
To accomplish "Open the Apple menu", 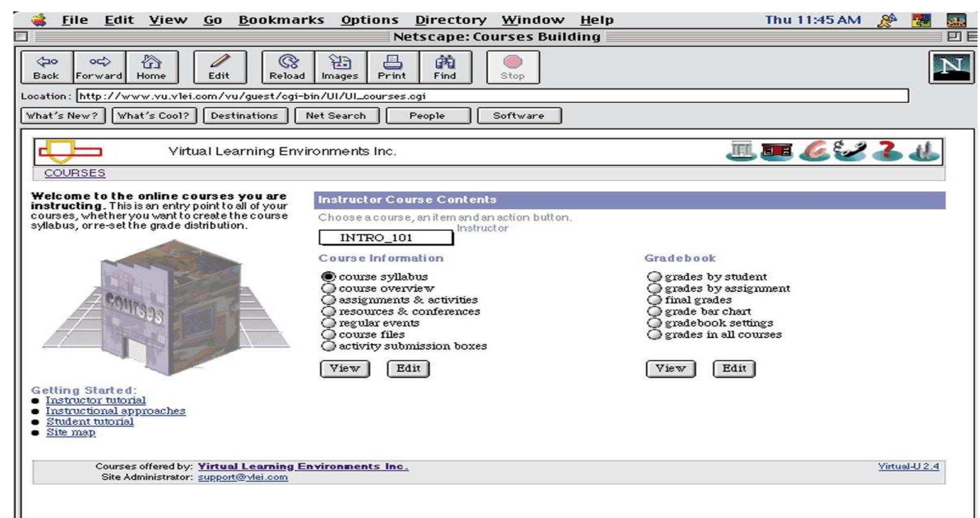I will pos(39,20).
